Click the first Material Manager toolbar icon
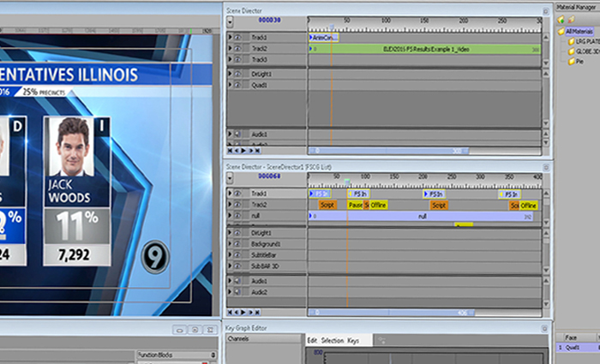600x364 pixels. (561, 19)
